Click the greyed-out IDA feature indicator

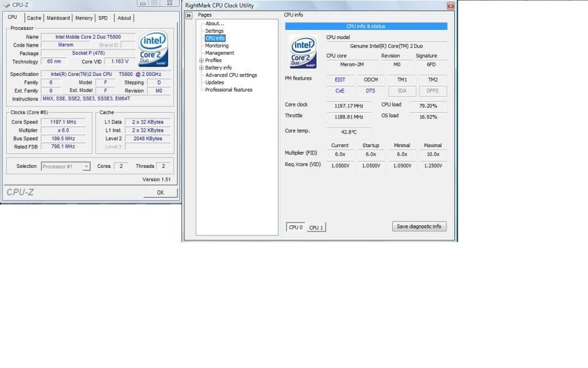[402, 91]
